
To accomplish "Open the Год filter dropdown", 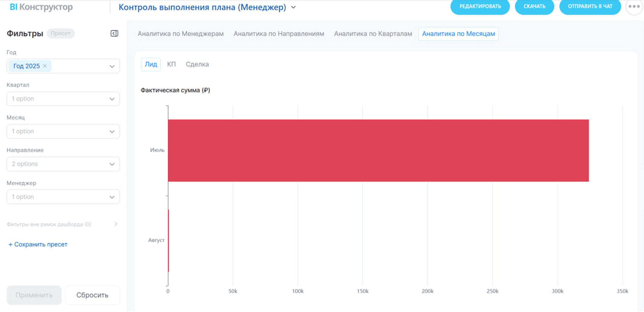I will pyautogui.click(x=112, y=66).
